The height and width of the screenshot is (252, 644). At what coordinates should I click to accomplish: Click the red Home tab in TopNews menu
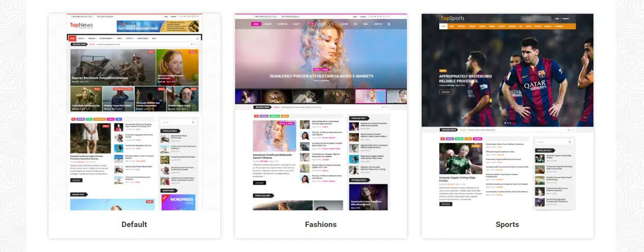point(72,38)
